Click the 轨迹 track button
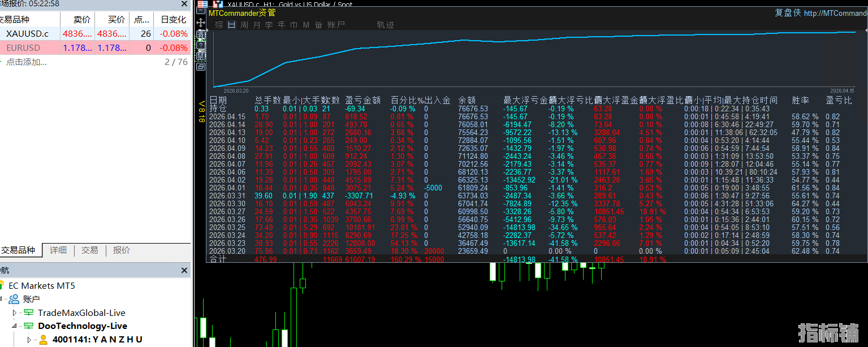The image size is (868, 347). pos(385,25)
